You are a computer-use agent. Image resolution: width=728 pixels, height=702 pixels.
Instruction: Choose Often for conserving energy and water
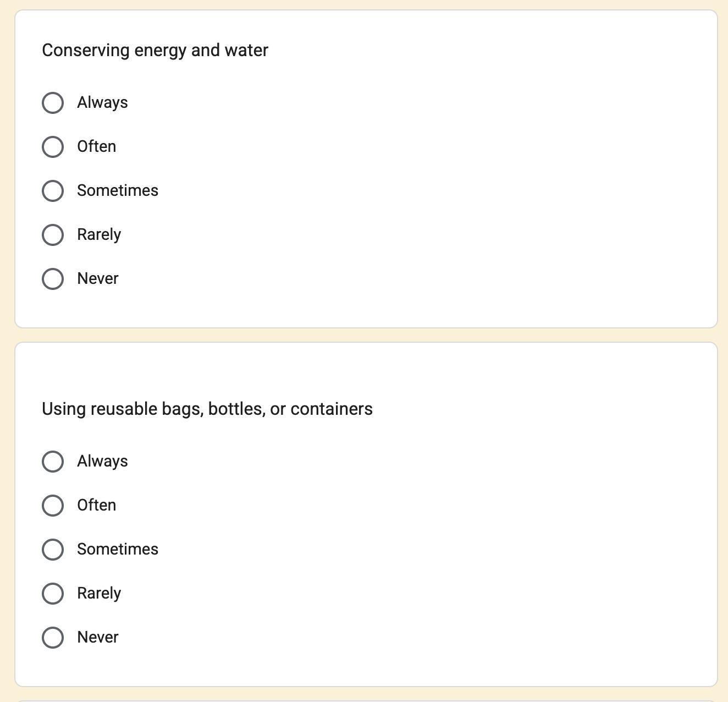[53, 147]
